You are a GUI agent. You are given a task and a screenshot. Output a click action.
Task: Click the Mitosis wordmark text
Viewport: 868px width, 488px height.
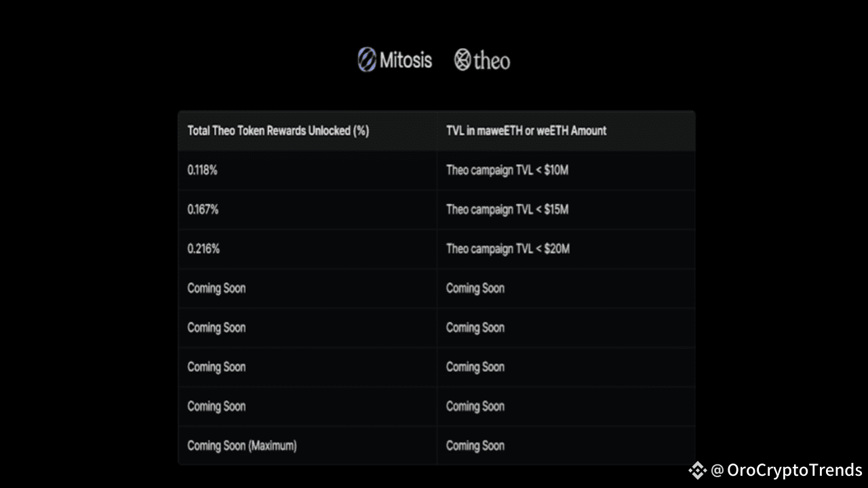[406, 60]
